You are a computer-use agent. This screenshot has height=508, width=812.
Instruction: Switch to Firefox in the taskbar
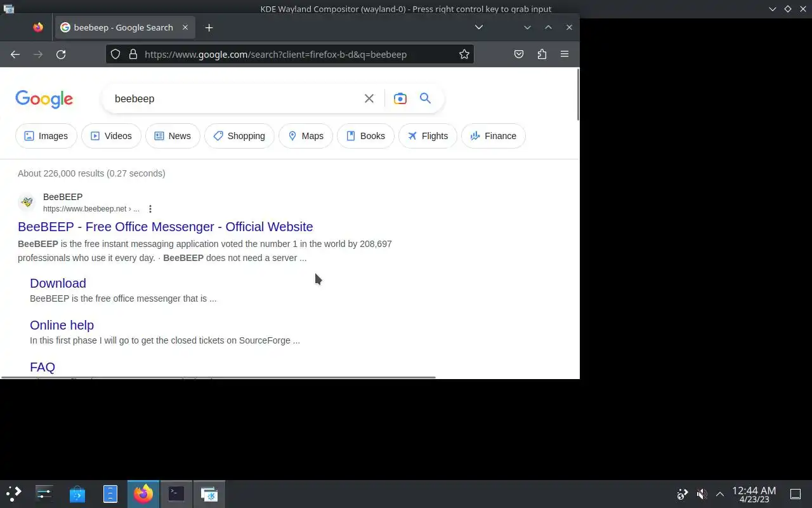(143, 493)
